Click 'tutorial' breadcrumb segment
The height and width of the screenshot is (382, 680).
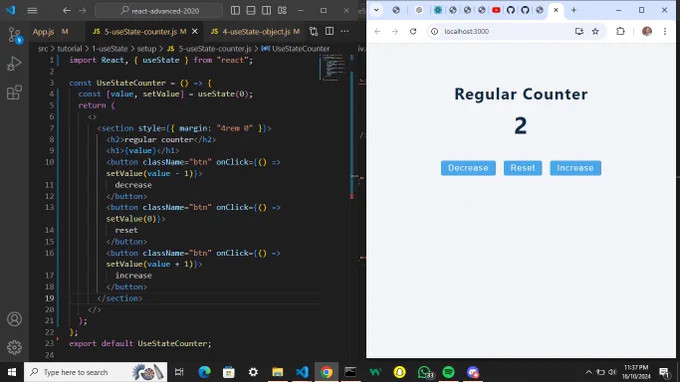point(69,49)
